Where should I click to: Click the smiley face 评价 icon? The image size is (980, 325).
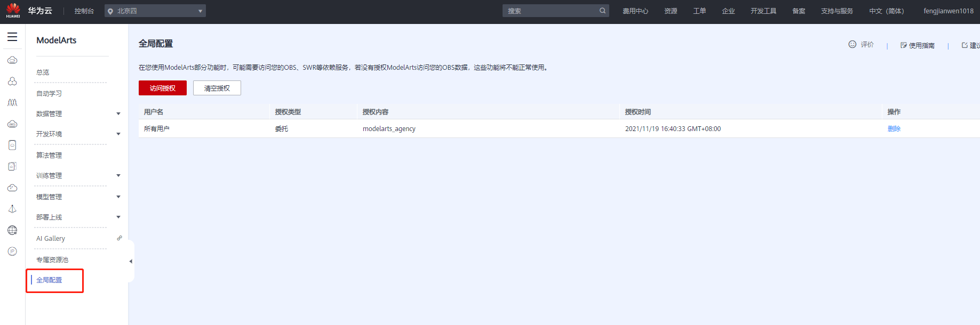(x=852, y=44)
